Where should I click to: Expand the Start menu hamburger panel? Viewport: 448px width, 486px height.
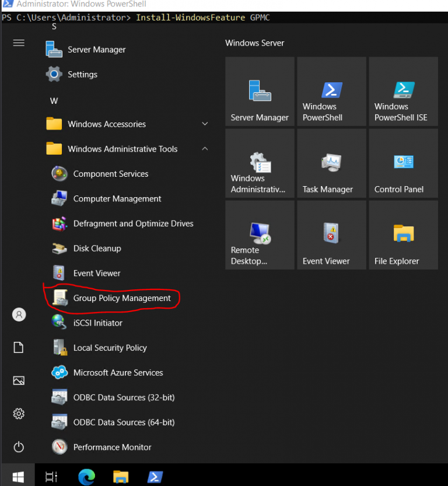click(x=19, y=43)
